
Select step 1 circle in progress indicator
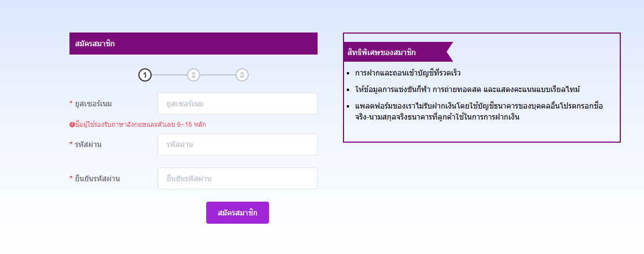[x=145, y=75]
